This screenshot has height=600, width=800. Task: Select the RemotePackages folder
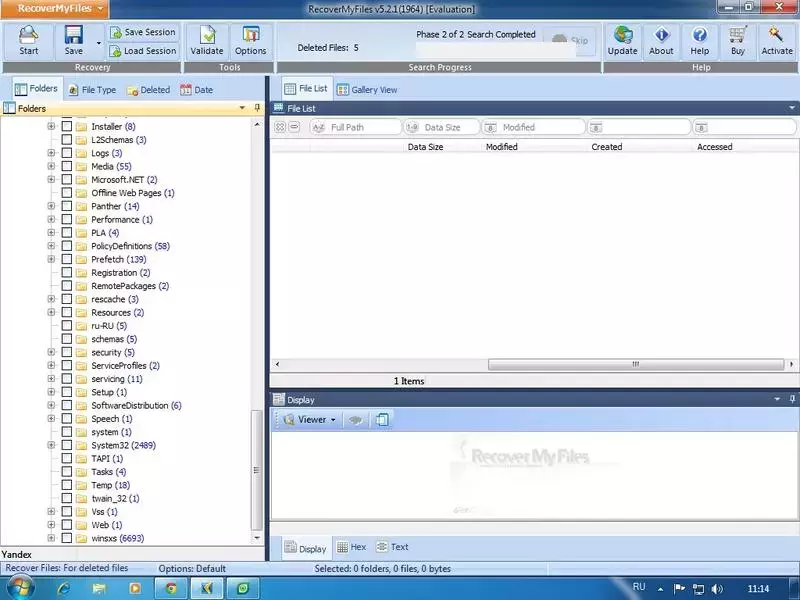point(130,286)
